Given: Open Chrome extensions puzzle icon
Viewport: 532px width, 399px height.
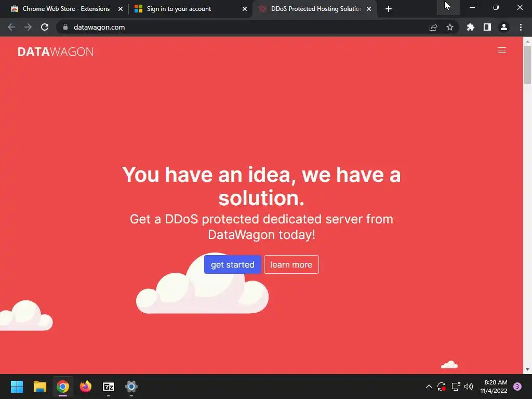Looking at the screenshot, I should pos(470,27).
